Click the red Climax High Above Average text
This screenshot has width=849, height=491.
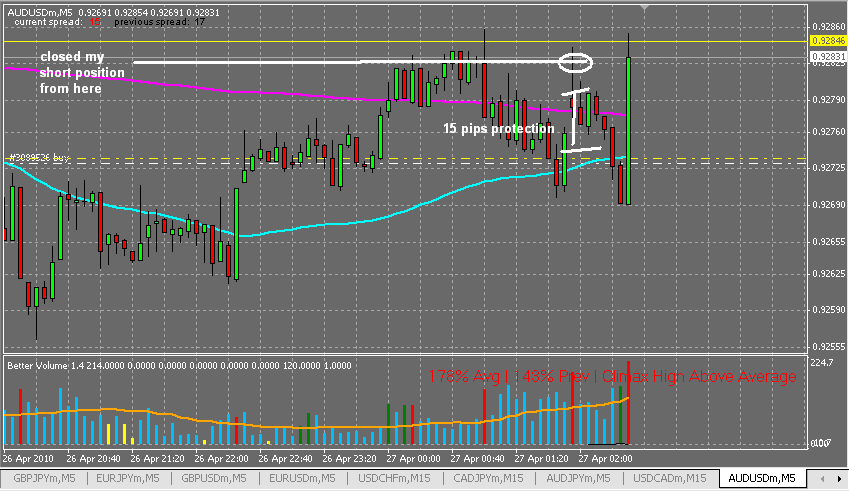[612, 376]
